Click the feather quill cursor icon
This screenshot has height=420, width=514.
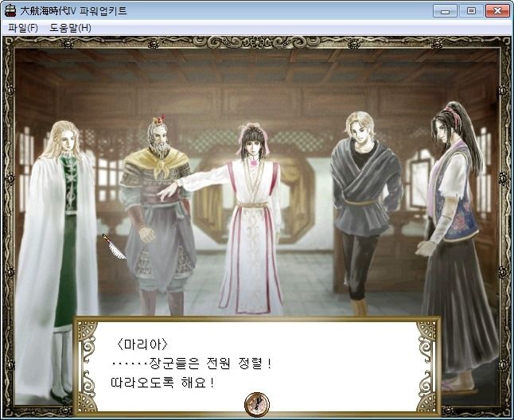coord(114,247)
